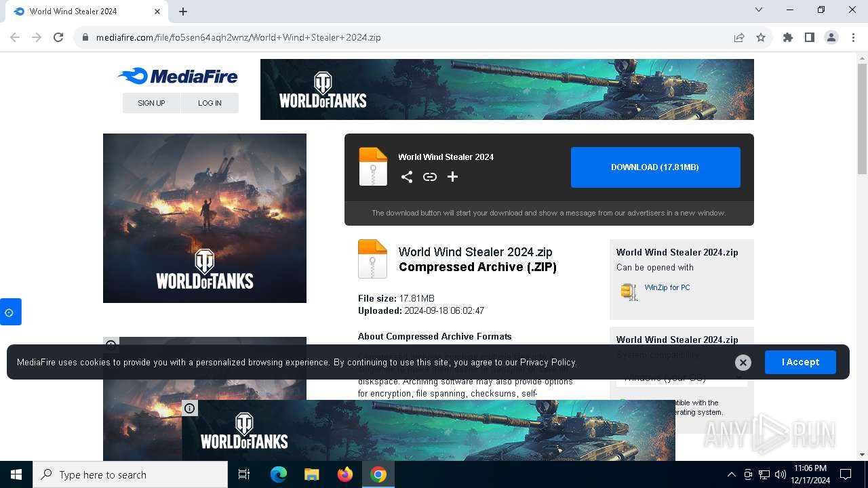Click the WinZip program icon
The image size is (868, 488).
tap(629, 291)
